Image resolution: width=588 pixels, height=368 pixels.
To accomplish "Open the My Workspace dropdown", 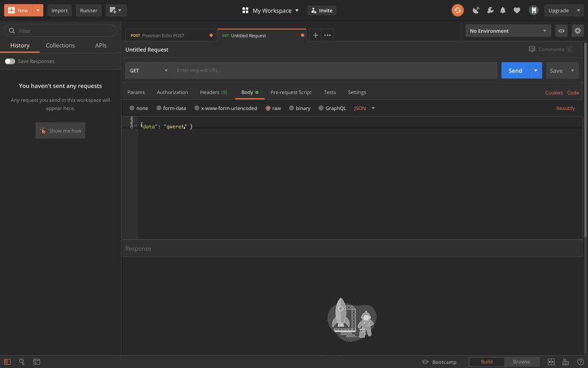I will click(x=276, y=10).
